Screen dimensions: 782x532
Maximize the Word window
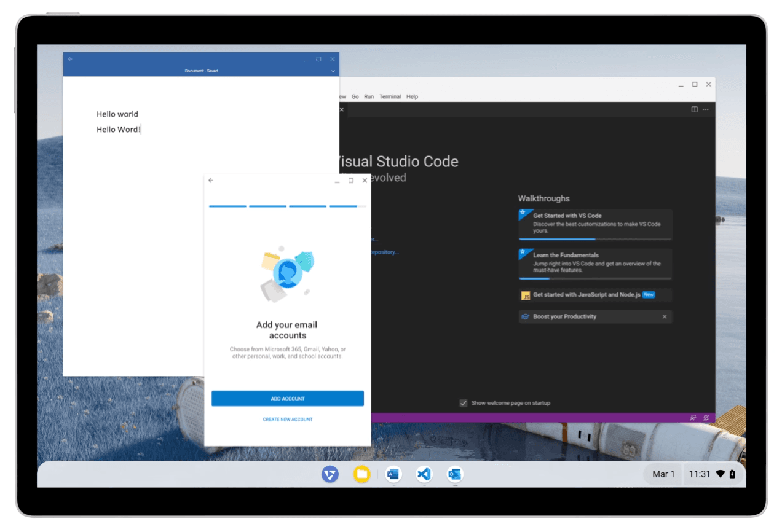click(318, 59)
